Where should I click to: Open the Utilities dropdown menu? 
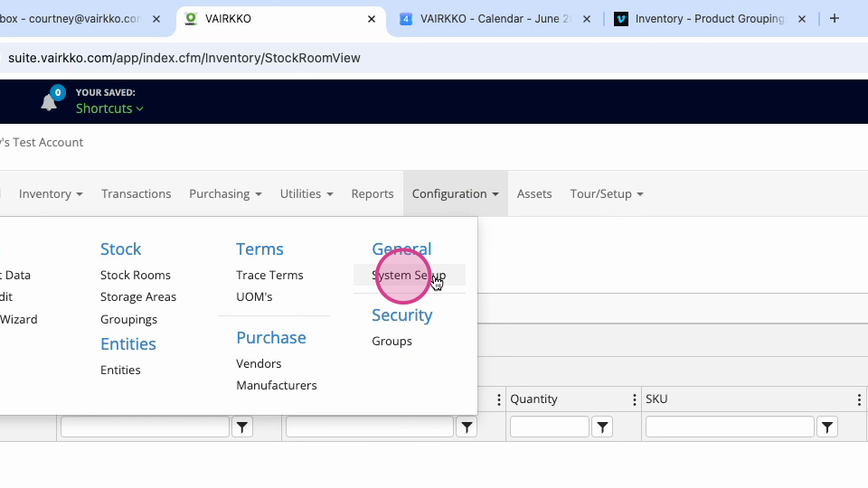(x=307, y=193)
